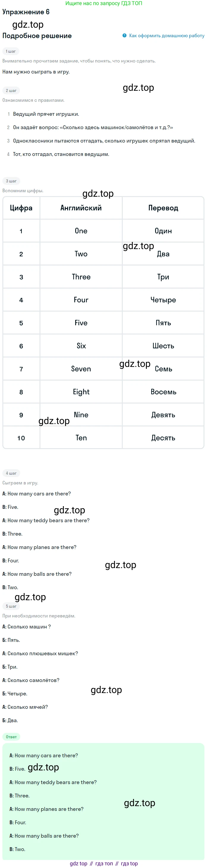Viewport: 208px width, 868px height.
Task: Click the '1 шаг' step badge
Action: tap(11, 51)
